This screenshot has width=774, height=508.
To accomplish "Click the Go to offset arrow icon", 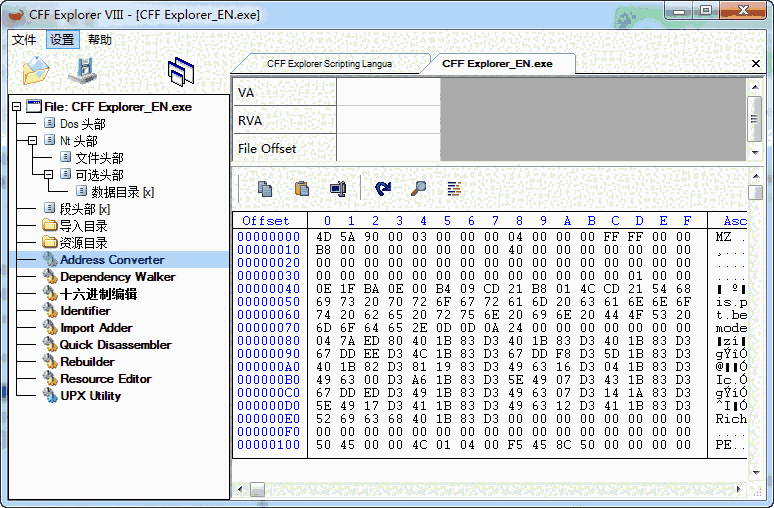I will pyautogui.click(x=383, y=188).
